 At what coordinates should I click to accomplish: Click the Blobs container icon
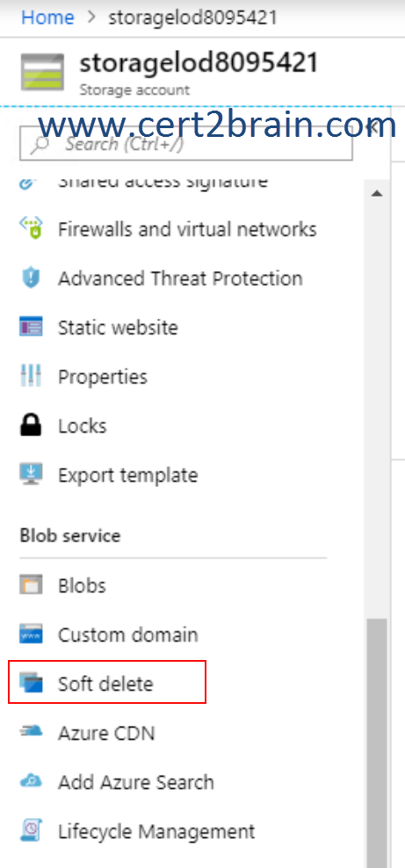point(31,585)
